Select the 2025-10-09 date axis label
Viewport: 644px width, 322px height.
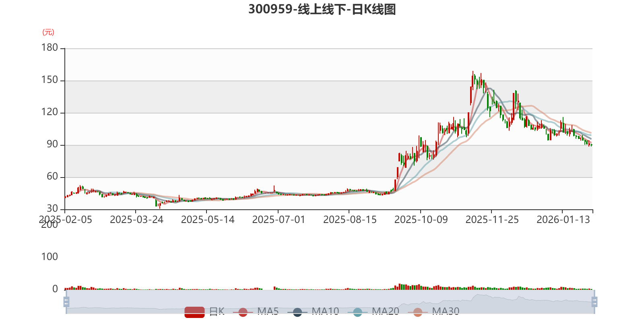pyautogui.click(x=421, y=220)
